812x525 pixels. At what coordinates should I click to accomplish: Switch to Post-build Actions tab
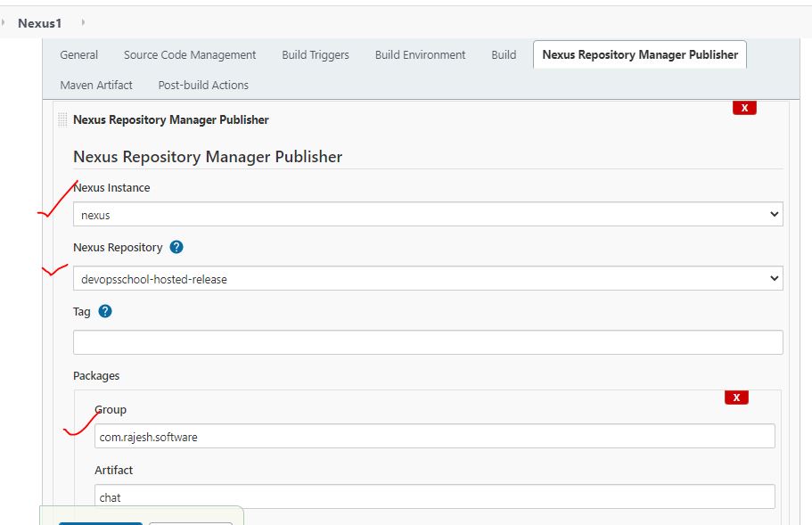click(203, 85)
